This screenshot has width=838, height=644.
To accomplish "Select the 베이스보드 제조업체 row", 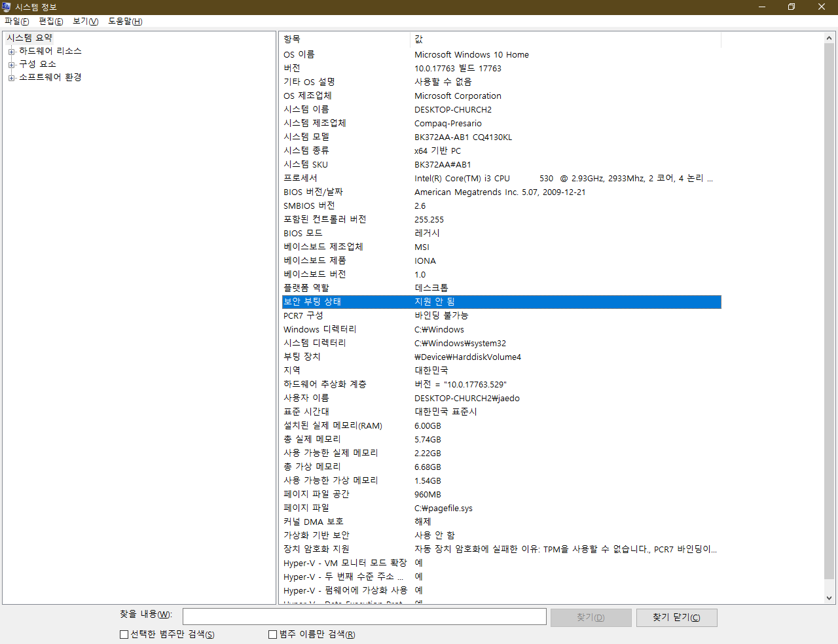I will [x=501, y=247].
